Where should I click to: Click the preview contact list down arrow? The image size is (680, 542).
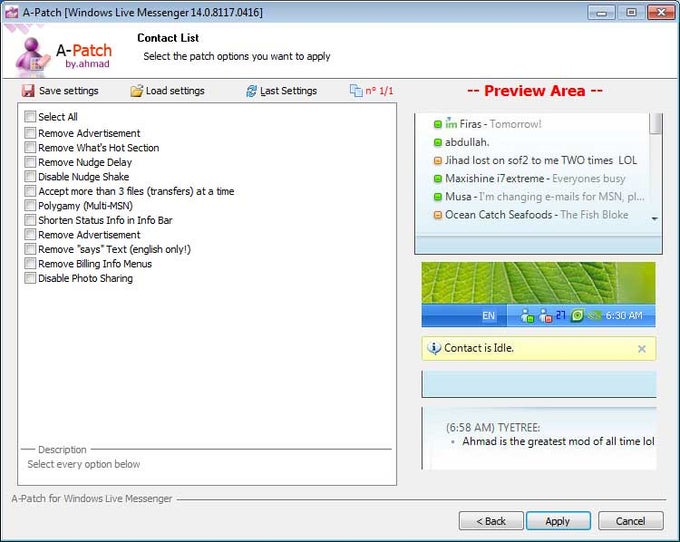[654, 219]
